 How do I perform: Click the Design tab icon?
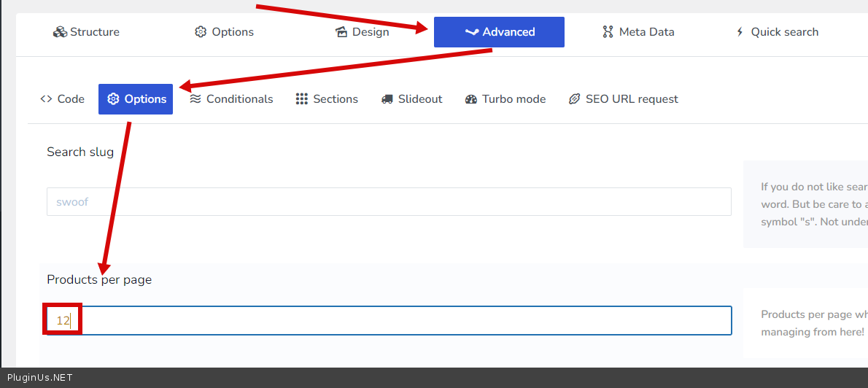point(341,32)
